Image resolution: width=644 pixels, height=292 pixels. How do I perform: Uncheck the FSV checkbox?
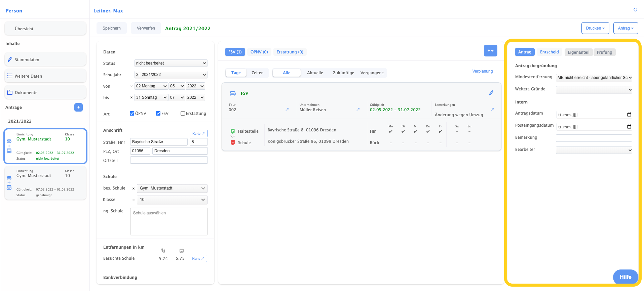point(158,114)
